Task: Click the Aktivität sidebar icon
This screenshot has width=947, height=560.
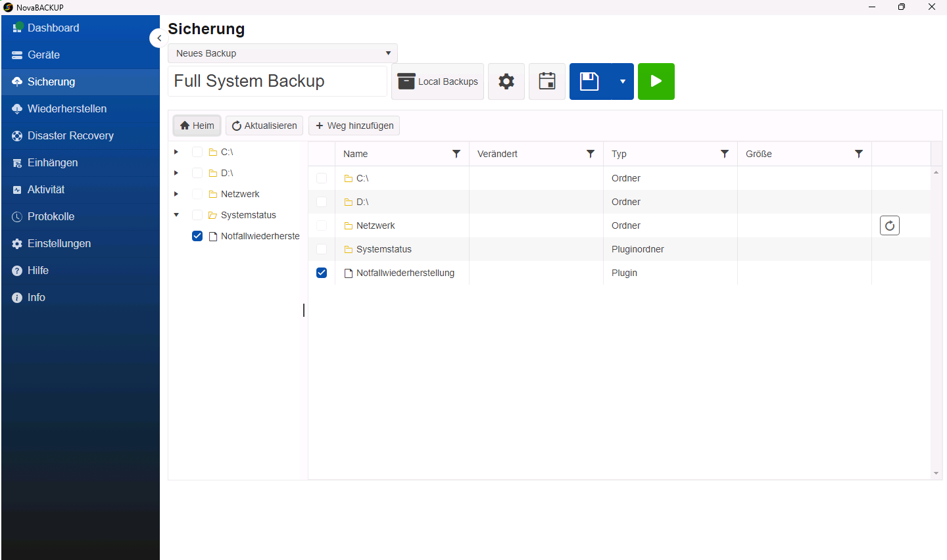Action: point(17,190)
